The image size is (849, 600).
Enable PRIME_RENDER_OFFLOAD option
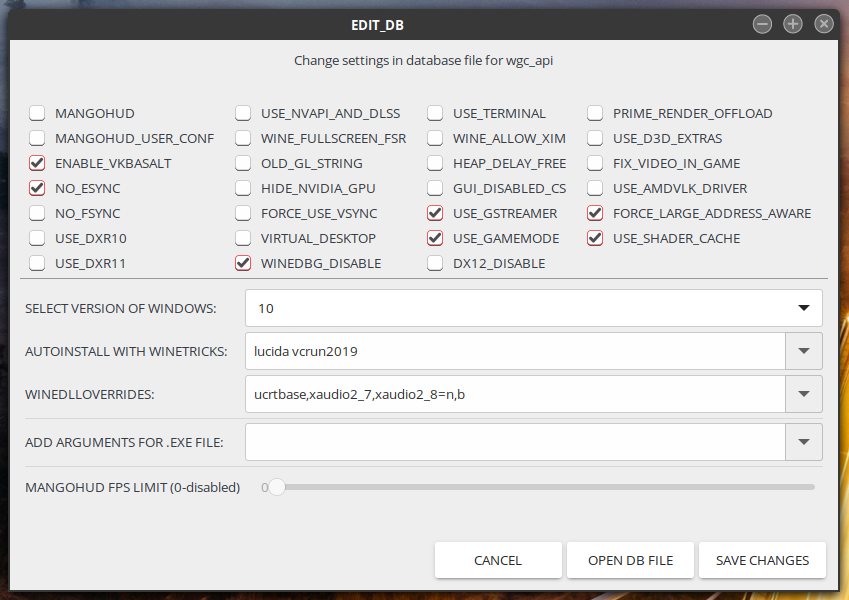[x=595, y=114]
